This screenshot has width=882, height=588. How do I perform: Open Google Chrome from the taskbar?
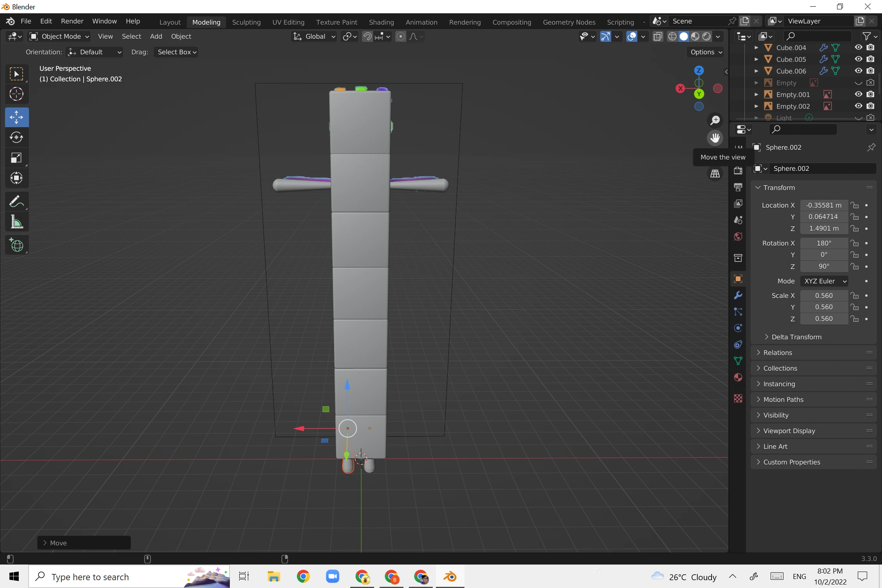click(303, 577)
